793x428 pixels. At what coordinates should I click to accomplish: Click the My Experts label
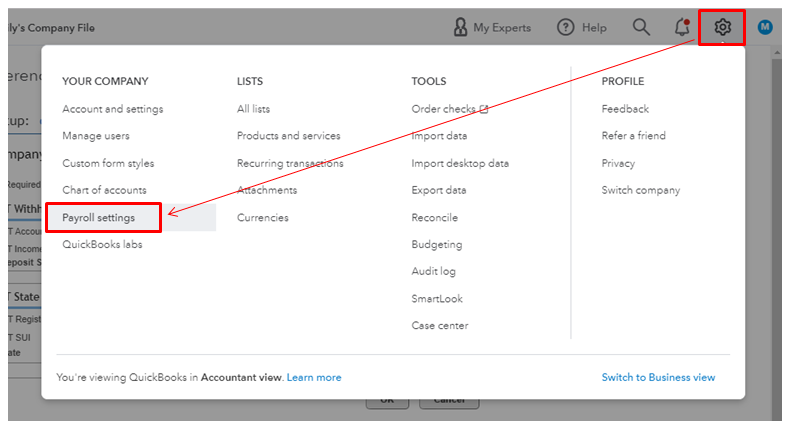(x=502, y=28)
